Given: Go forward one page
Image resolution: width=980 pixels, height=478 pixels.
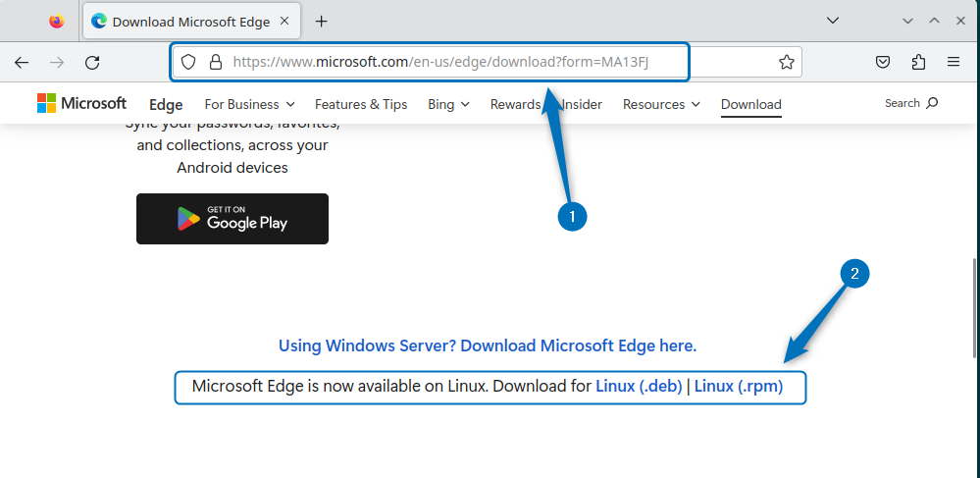Looking at the screenshot, I should click(57, 62).
